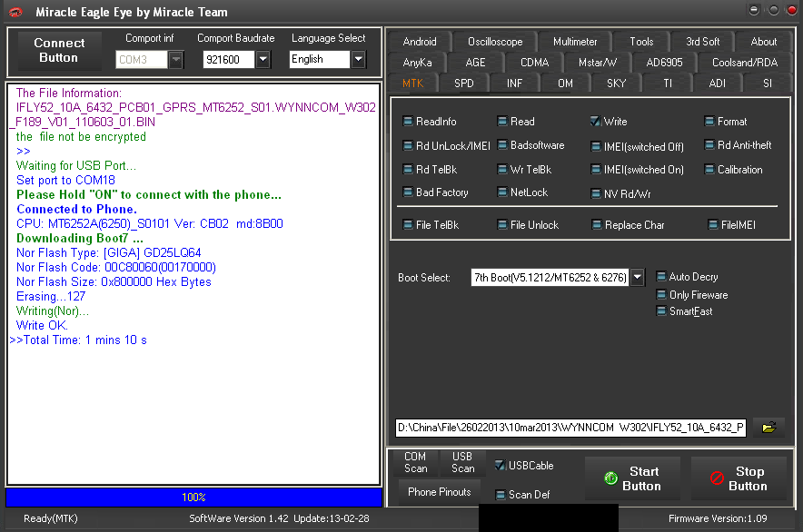Switch to the Coolsand/RDA tab
Screen dimensions: 803x532
tap(745, 63)
